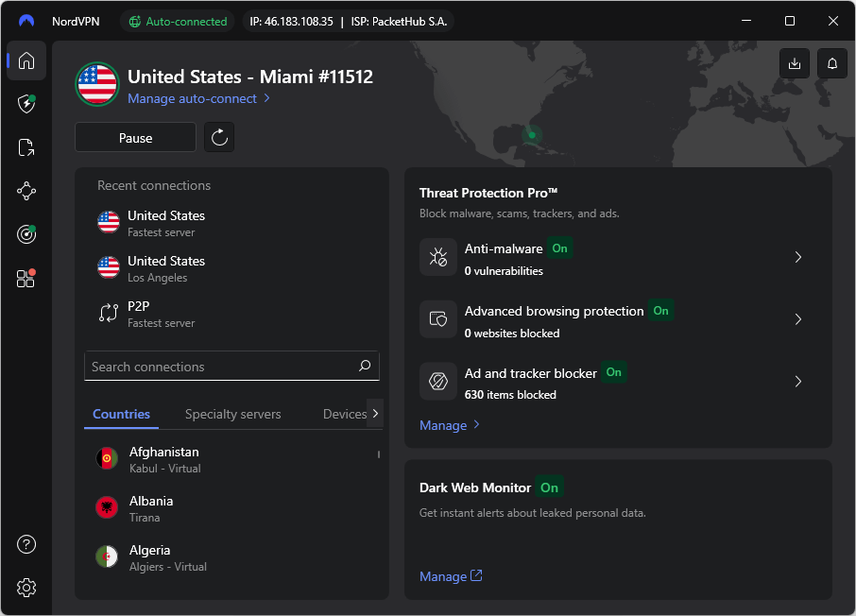Open Settings with the gear icon
This screenshot has width=856, height=616.
tap(26, 588)
